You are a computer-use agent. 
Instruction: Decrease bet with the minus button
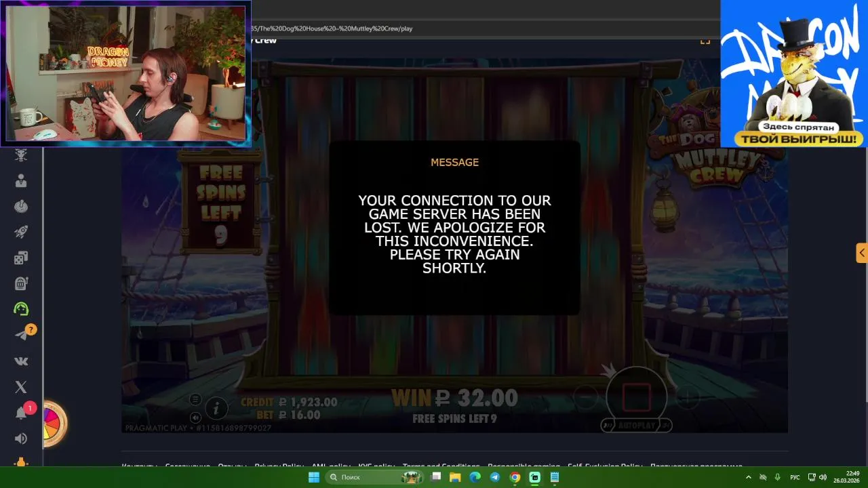tap(585, 396)
